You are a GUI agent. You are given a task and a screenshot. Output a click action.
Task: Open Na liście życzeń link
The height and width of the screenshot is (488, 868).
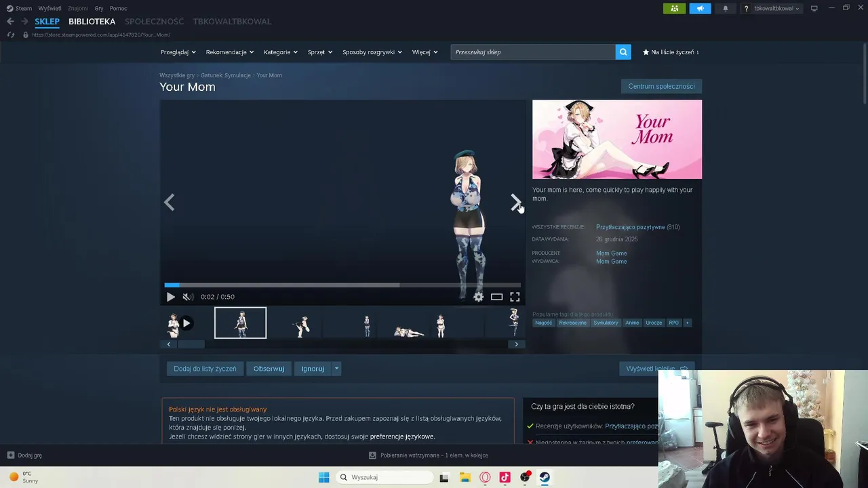671,52
